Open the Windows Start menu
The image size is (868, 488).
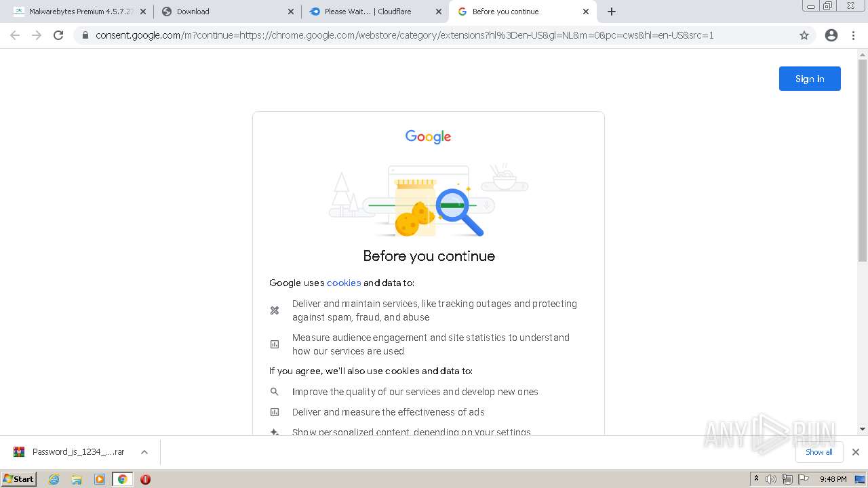point(19,479)
